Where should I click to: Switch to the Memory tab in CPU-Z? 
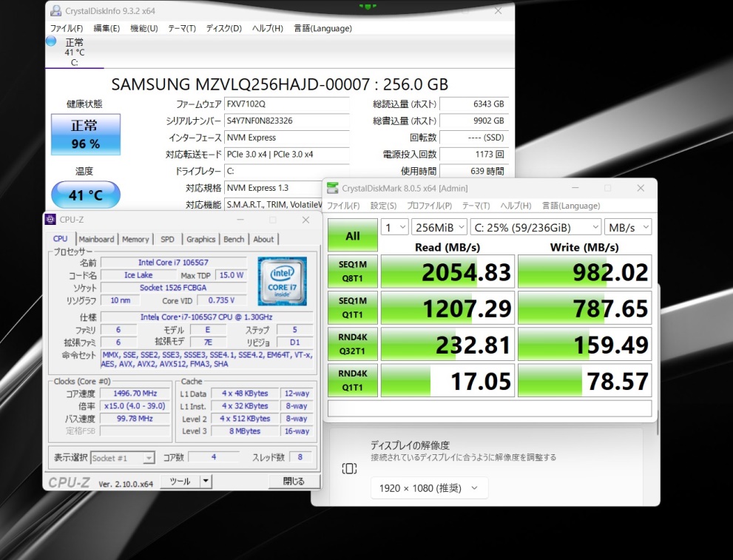[135, 240]
